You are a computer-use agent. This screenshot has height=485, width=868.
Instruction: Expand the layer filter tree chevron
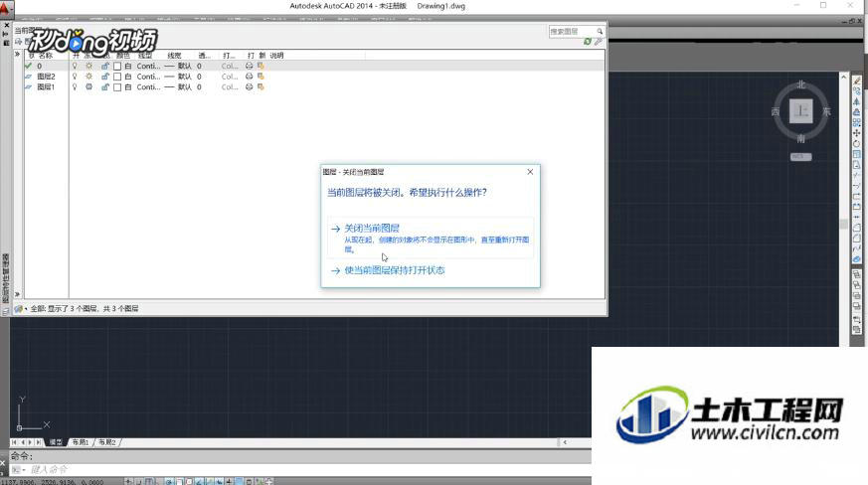tap(17, 55)
